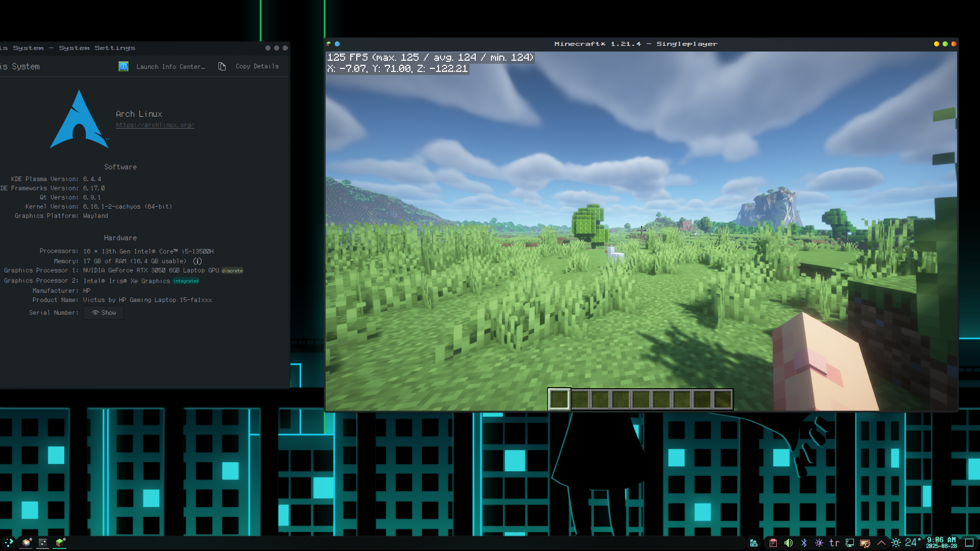Click the 'discrete' GPU badge
Image resolution: width=980 pixels, height=551 pixels.
(x=232, y=271)
